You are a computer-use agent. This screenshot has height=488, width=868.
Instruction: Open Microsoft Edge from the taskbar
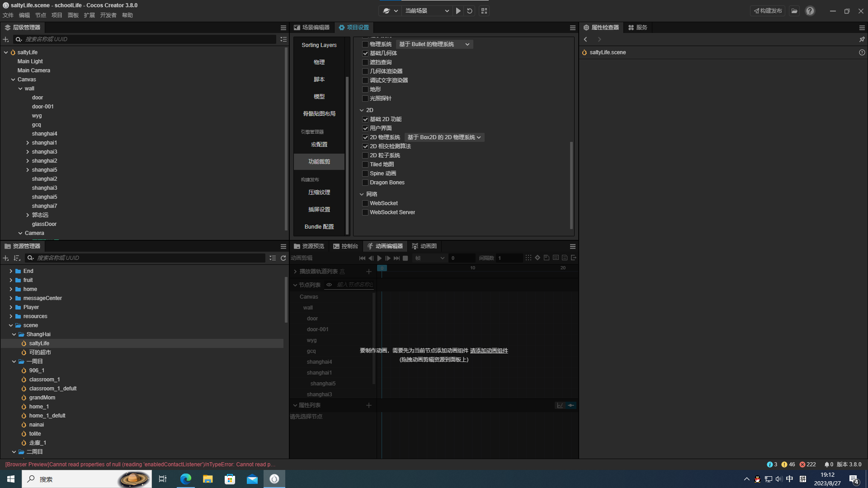[185, 479]
